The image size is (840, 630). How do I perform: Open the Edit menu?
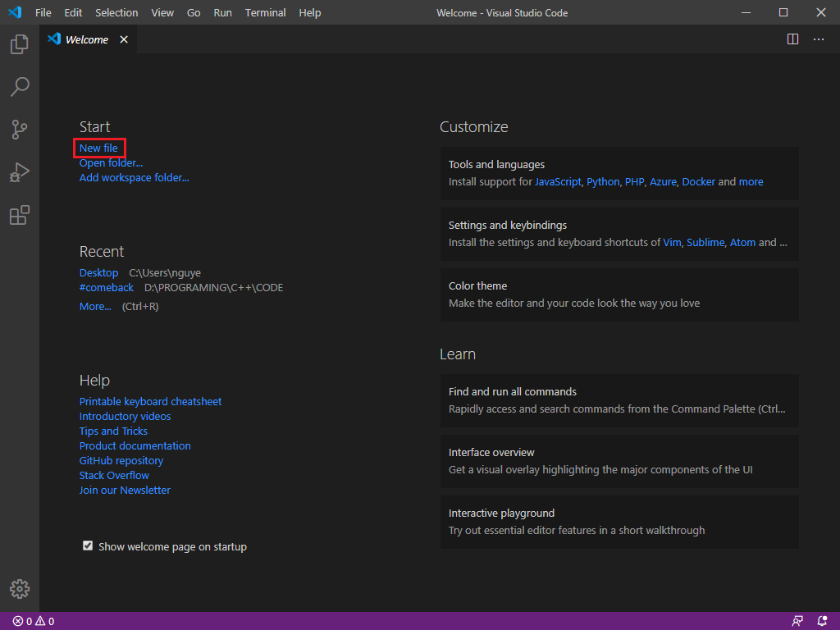(73, 12)
